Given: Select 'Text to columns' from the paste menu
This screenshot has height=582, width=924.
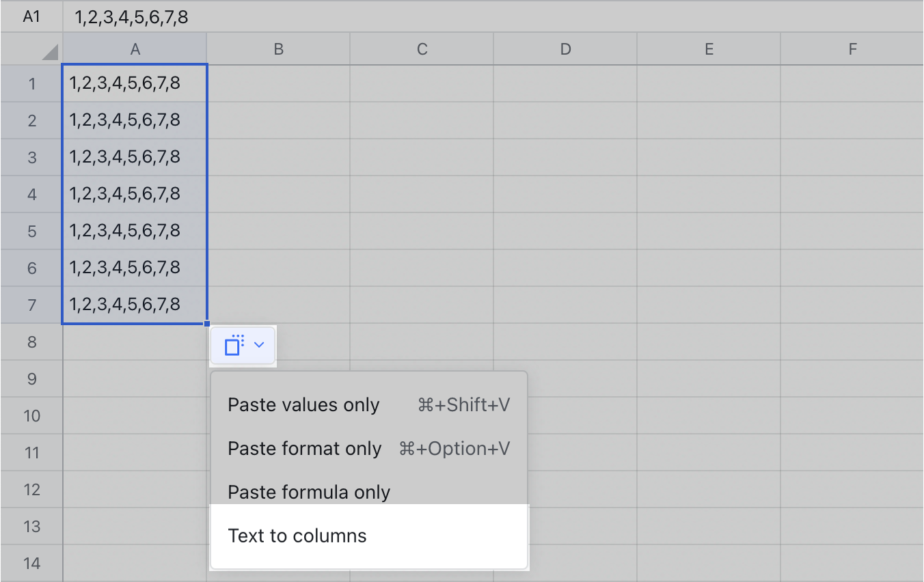Looking at the screenshot, I should [297, 536].
